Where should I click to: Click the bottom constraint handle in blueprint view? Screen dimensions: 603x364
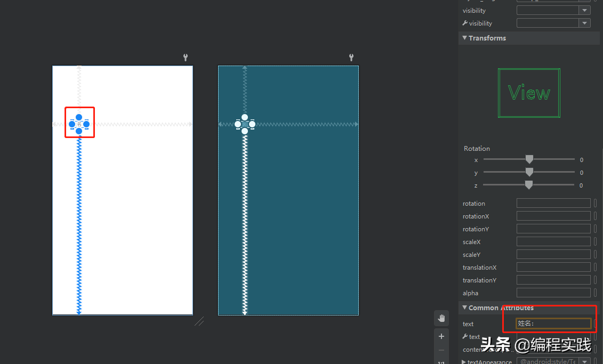[245, 132]
